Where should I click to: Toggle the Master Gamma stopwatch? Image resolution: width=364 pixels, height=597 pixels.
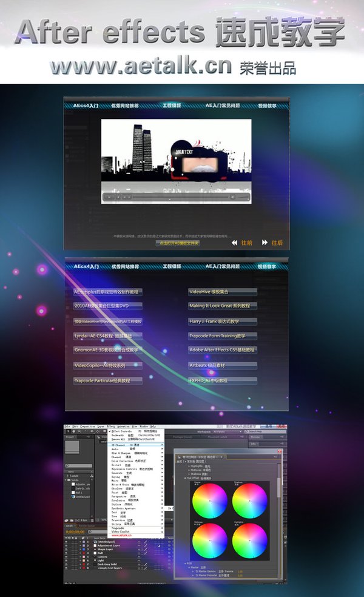coord(197,571)
